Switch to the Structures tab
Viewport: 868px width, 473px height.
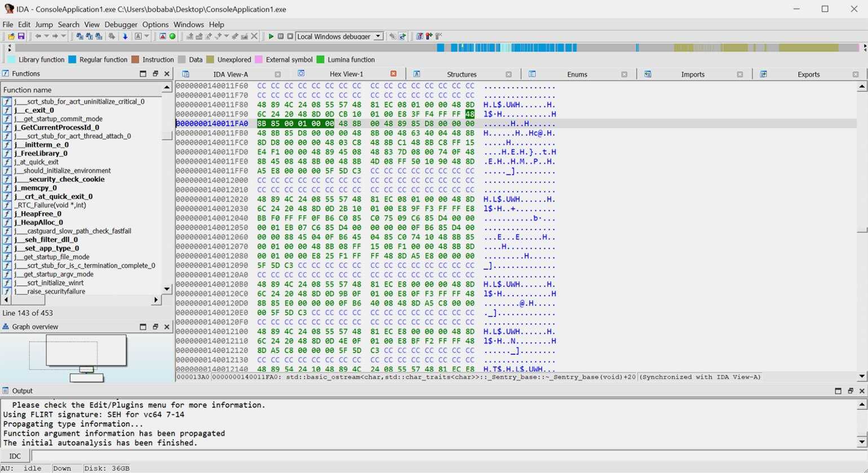coord(461,74)
